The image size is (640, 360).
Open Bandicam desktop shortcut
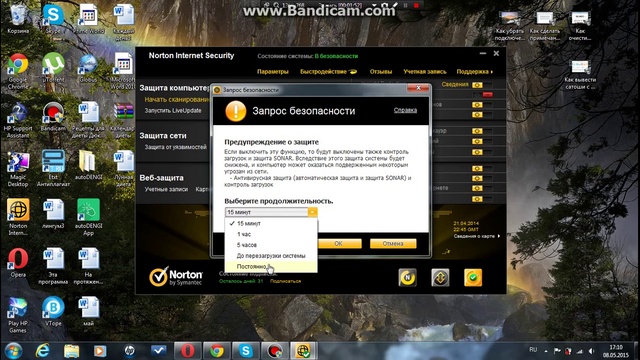(x=53, y=116)
